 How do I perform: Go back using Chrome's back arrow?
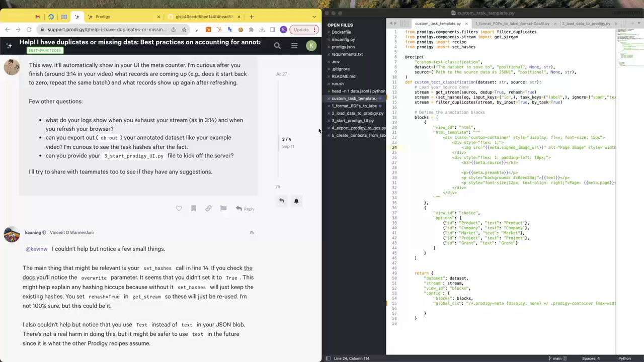point(8,30)
